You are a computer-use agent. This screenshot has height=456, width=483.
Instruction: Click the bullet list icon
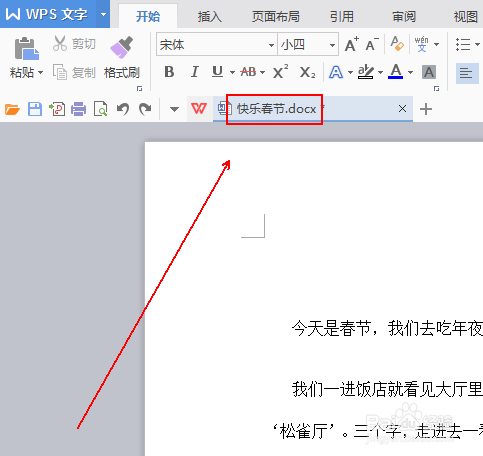click(463, 44)
